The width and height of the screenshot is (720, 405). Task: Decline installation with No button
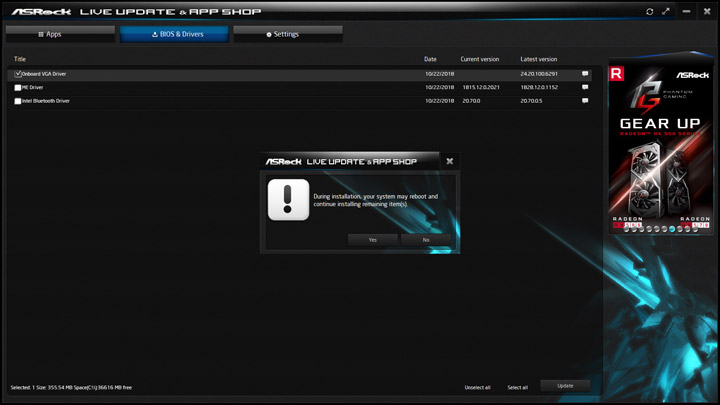[x=426, y=240]
